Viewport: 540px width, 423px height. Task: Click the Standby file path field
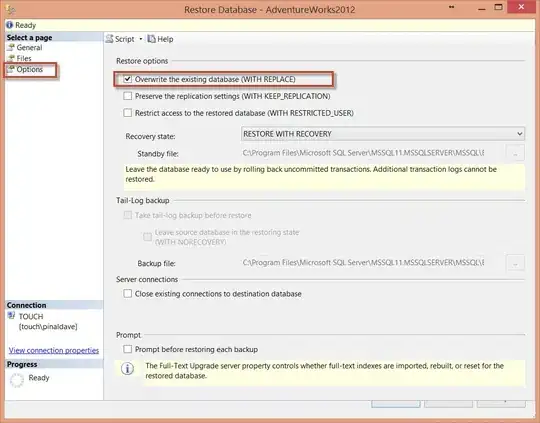[x=364, y=153]
